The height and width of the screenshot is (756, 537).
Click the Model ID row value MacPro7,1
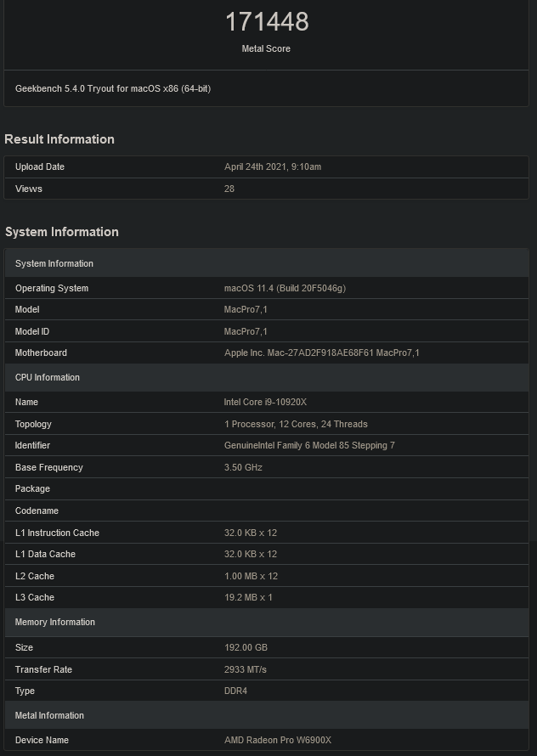coord(246,331)
